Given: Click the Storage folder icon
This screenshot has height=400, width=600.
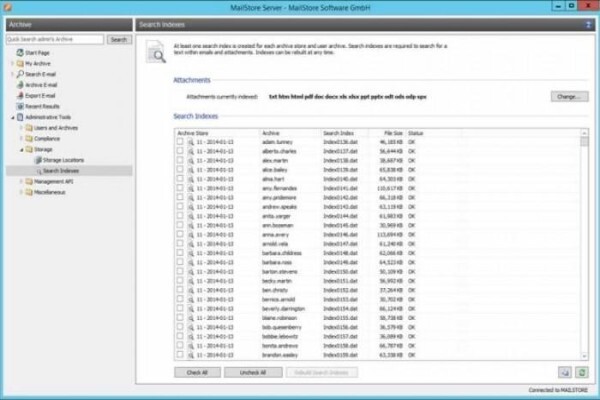Looking at the screenshot, I should (29, 149).
